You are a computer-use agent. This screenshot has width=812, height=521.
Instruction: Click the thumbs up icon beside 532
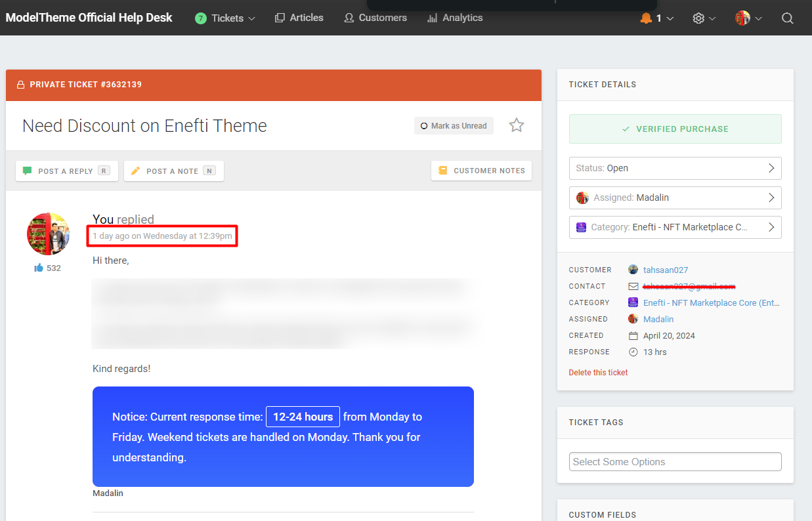pos(39,268)
